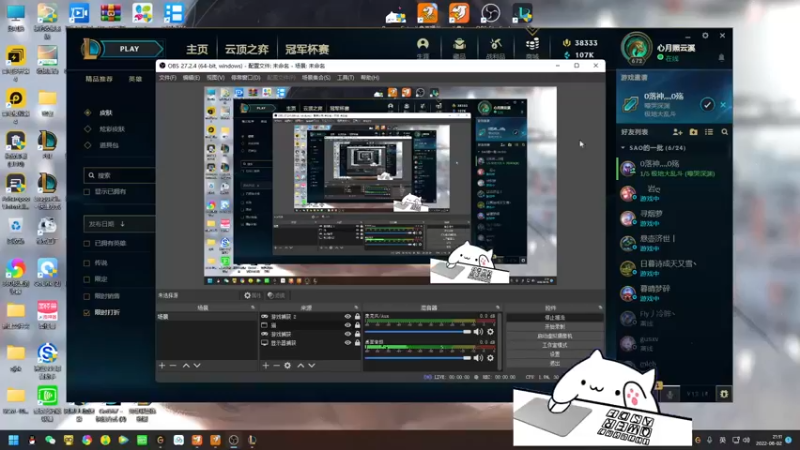Adjust the desktop audio volume slider
Screen dimensions: 800x450
[418, 358]
